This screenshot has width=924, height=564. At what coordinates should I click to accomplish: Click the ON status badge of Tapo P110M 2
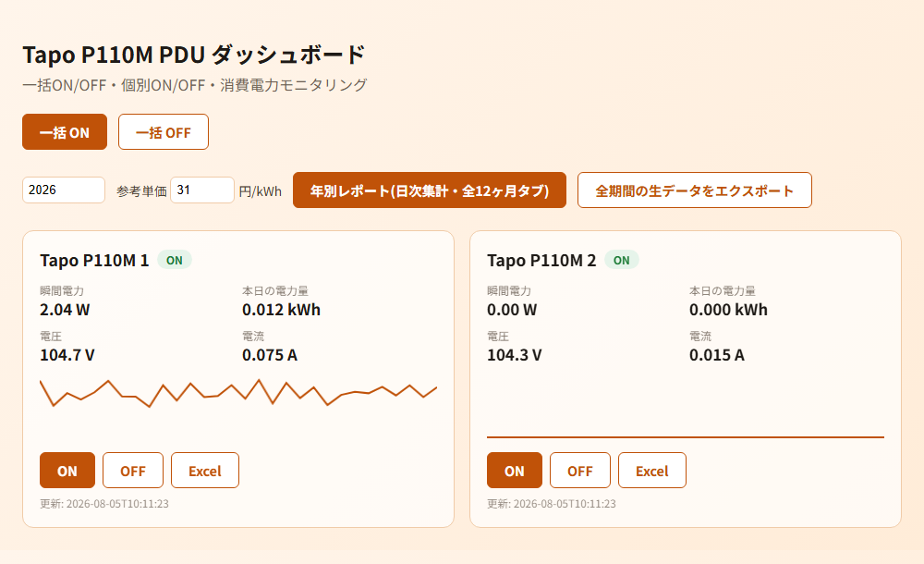622,260
